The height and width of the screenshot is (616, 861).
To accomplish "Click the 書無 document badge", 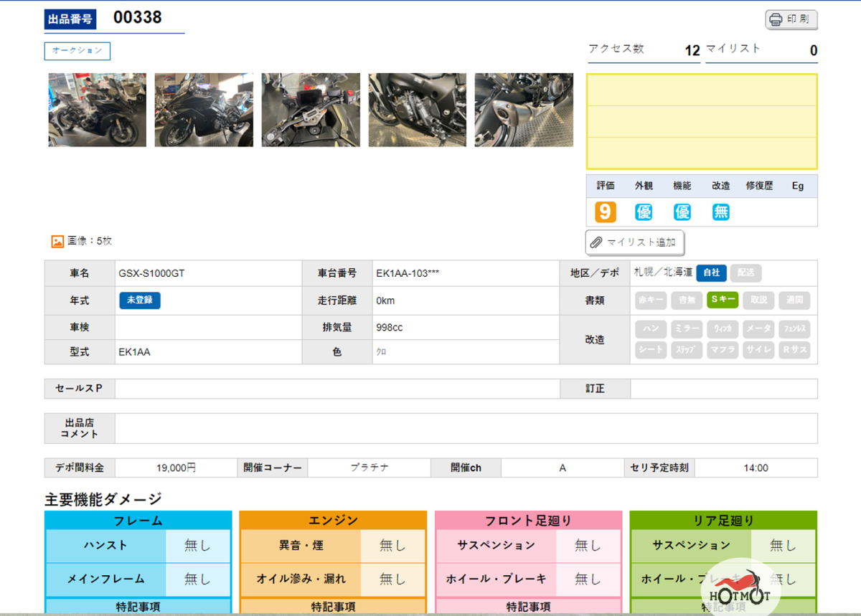I will pyautogui.click(x=687, y=300).
